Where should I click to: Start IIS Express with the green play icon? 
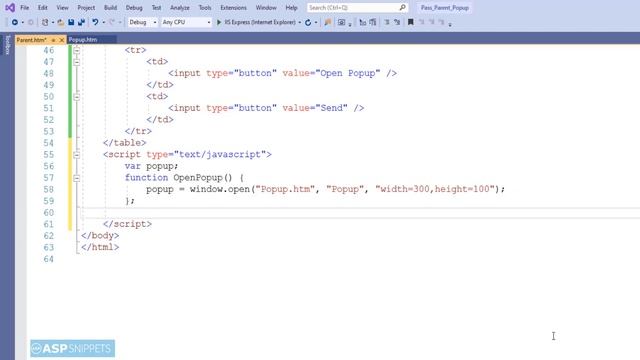(x=219, y=22)
